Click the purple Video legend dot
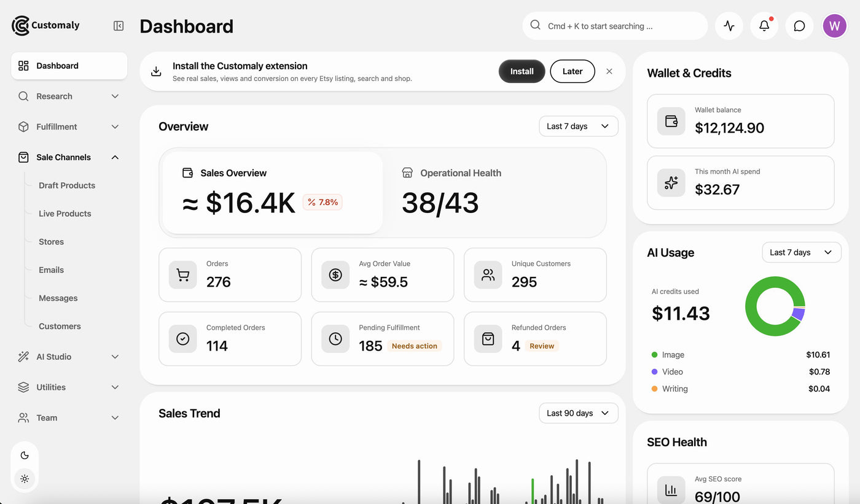The height and width of the screenshot is (504, 860). tap(654, 372)
